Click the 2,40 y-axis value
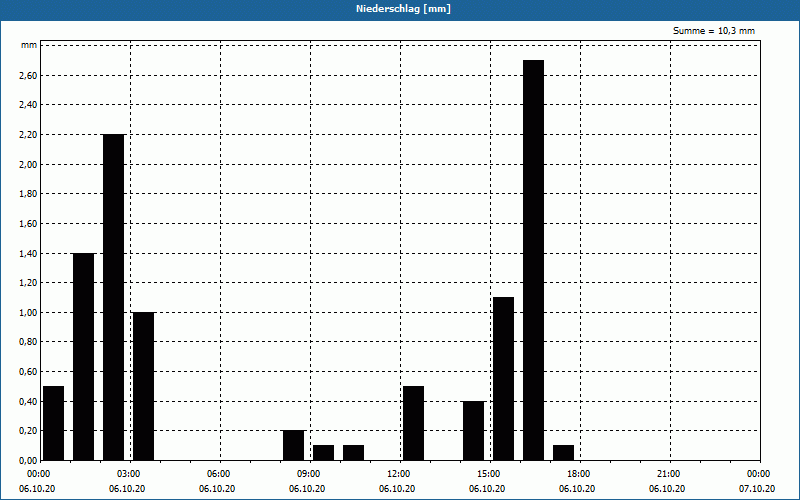 click(x=28, y=105)
